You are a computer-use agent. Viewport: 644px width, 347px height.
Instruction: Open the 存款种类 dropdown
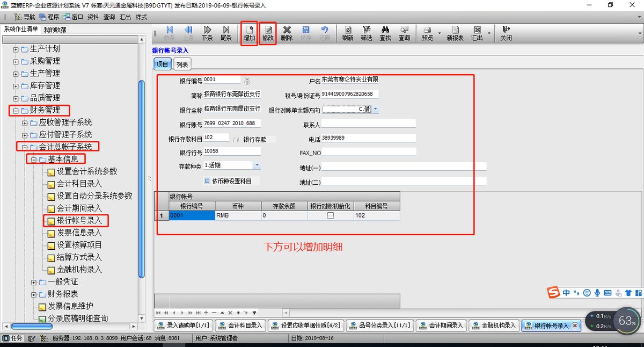257,165
